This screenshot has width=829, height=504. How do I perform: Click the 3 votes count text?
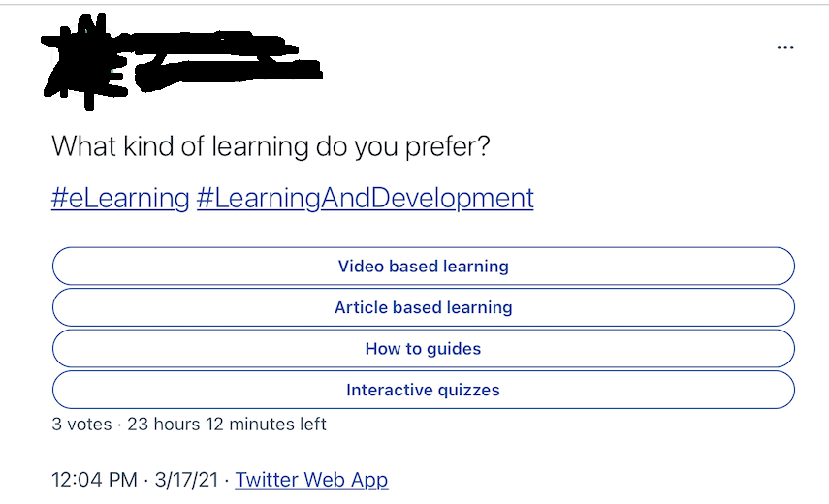pos(82,425)
